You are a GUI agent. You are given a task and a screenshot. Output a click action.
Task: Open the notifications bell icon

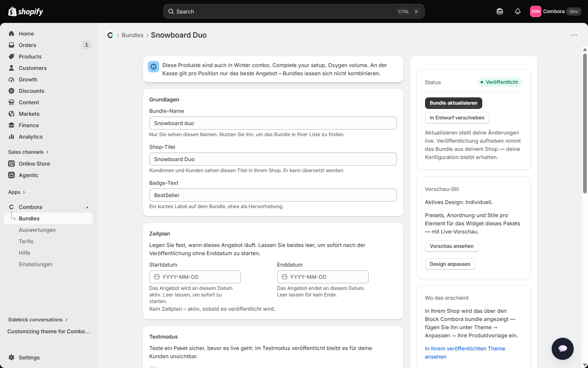(x=518, y=11)
